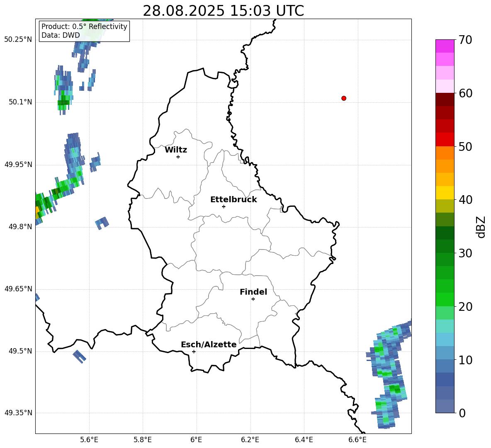Click the Product: 0.5° Reflectivity text

pyautogui.click(x=84, y=26)
